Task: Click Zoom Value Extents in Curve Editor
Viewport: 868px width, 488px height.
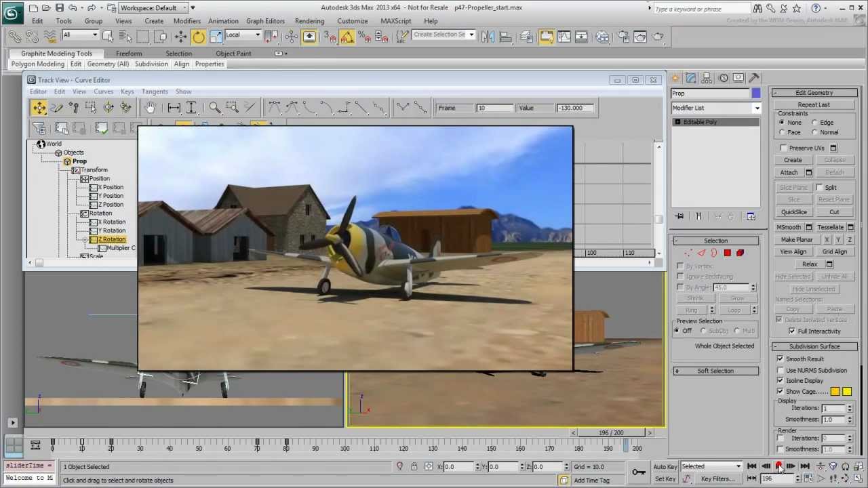Action: coord(191,108)
